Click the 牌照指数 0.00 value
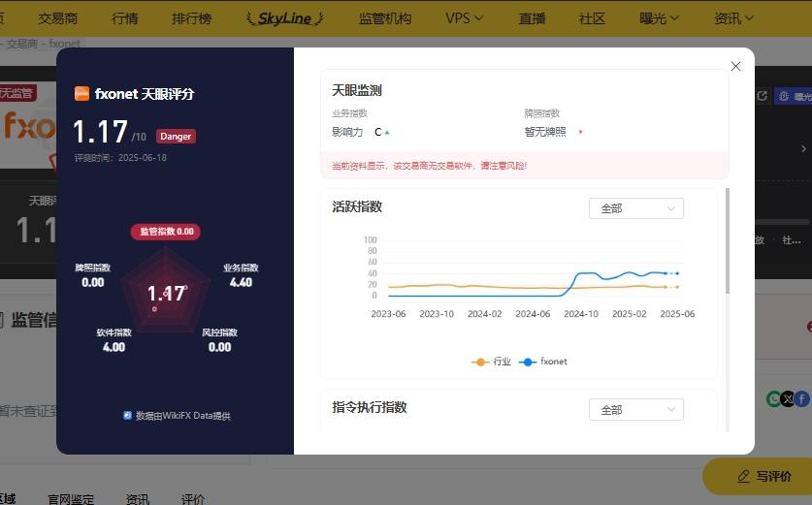This screenshot has height=505, width=812. pyautogui.click(x=93, y=282)
